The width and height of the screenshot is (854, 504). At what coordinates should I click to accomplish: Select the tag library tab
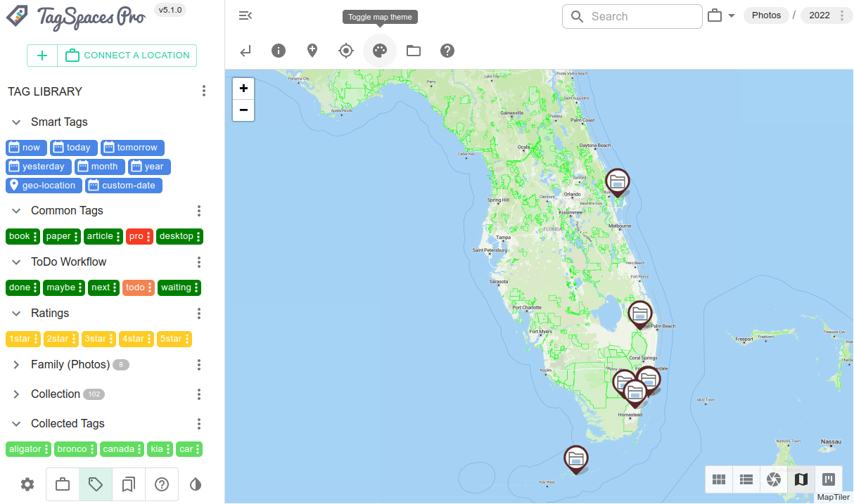[96, 484]
